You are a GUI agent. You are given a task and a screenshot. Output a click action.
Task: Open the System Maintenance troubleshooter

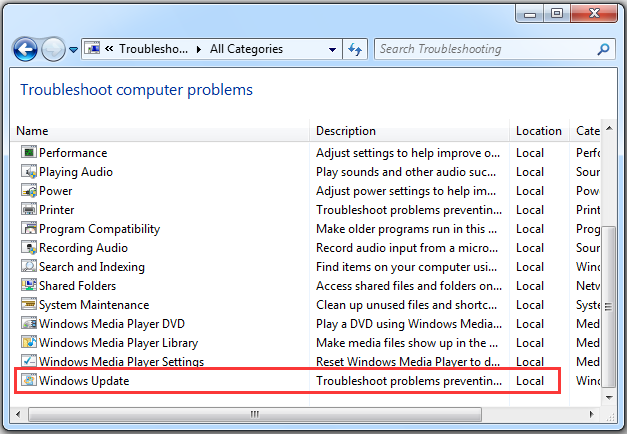(94, 305)
